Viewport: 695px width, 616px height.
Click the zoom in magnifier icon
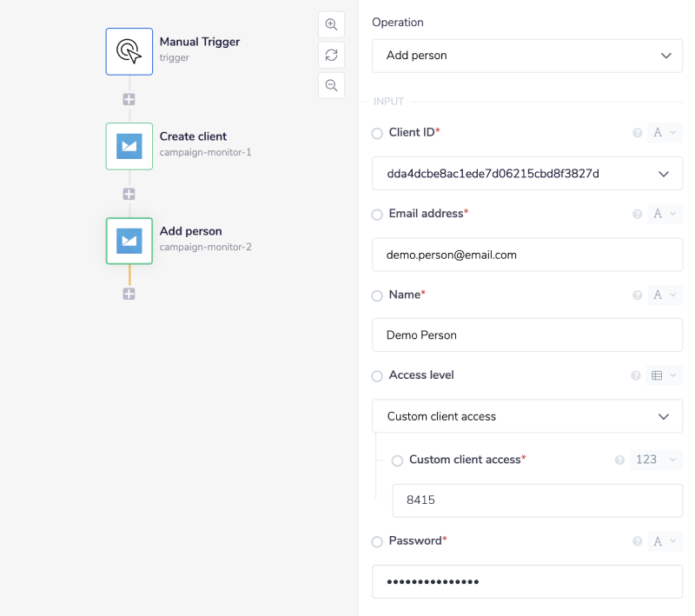tap(331, 24)
